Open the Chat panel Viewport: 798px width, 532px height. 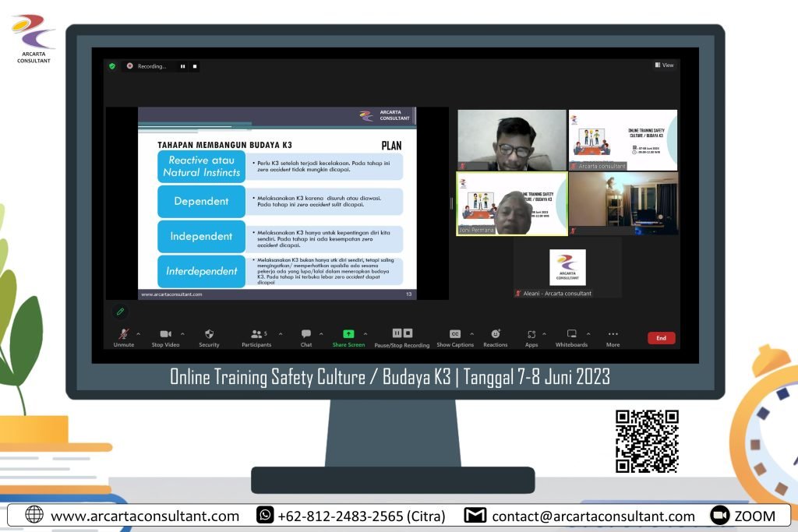coord(306,335)
